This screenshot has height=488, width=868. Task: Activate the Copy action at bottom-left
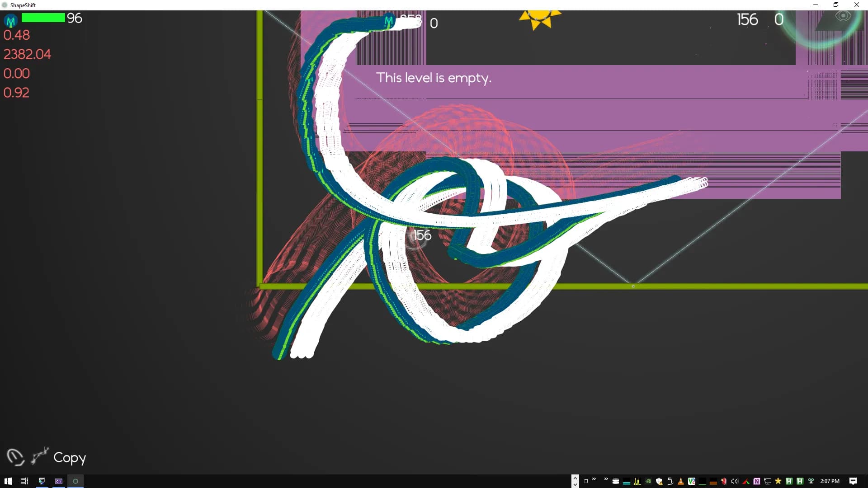click(70, 458)
